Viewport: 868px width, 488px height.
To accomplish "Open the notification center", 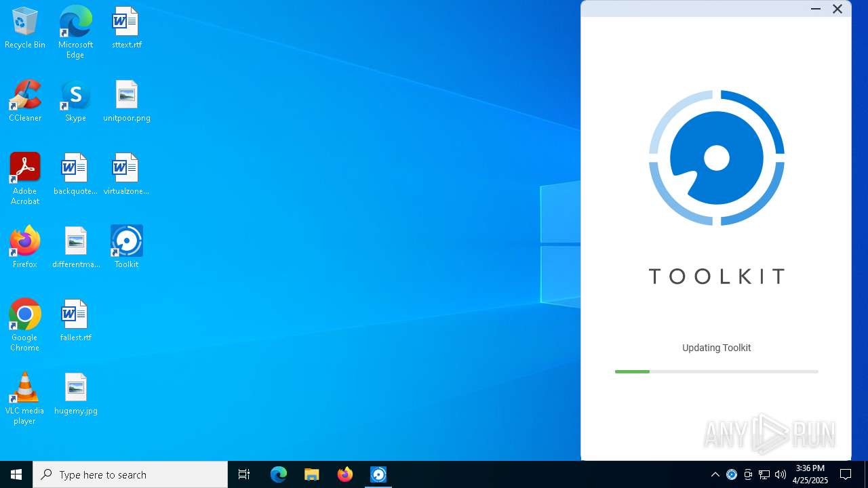I will (846, 474).
